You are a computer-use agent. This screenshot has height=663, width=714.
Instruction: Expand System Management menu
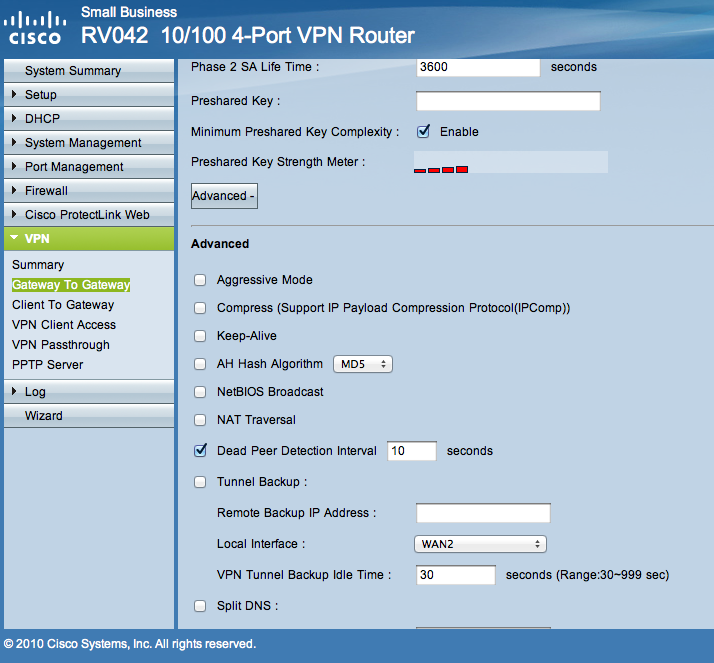click(89, 143)
